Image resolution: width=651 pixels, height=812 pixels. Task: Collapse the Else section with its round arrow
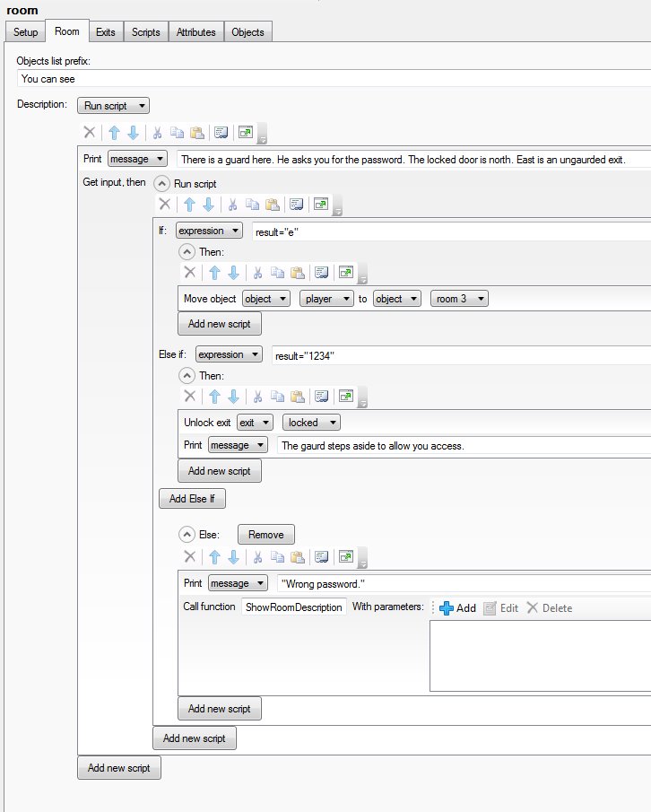[x=187, y=535]
